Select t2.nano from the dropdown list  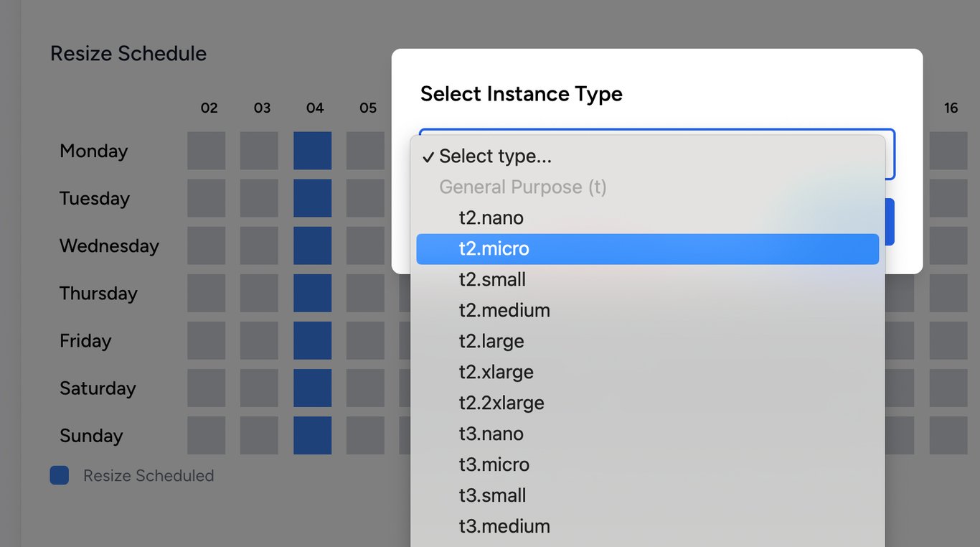pos(491,218)
